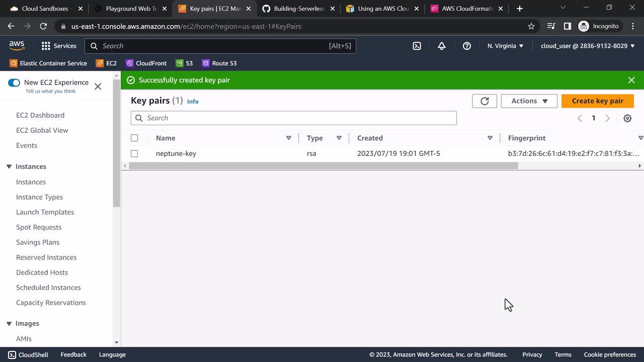
Task: Open a new browser tab
Action: tap(520, 9)
